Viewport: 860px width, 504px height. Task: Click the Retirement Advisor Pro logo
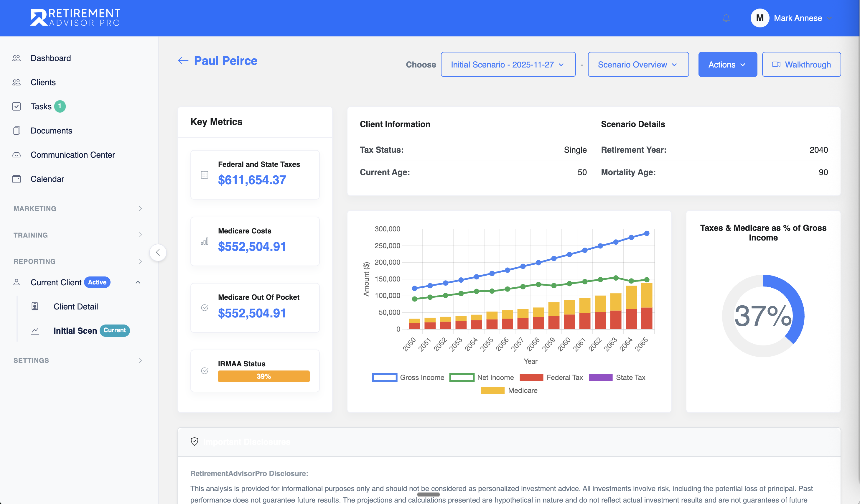(x=75, y=17)
